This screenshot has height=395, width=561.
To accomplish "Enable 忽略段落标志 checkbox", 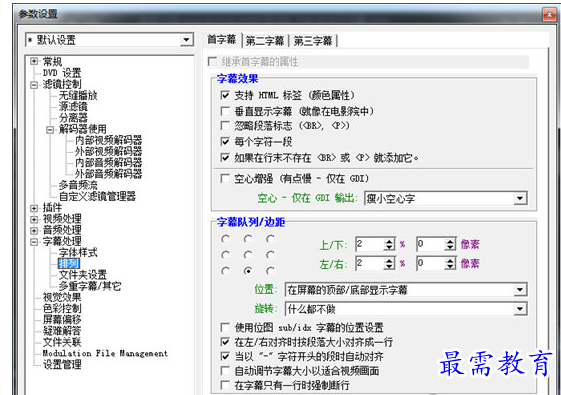I will 225,126.
